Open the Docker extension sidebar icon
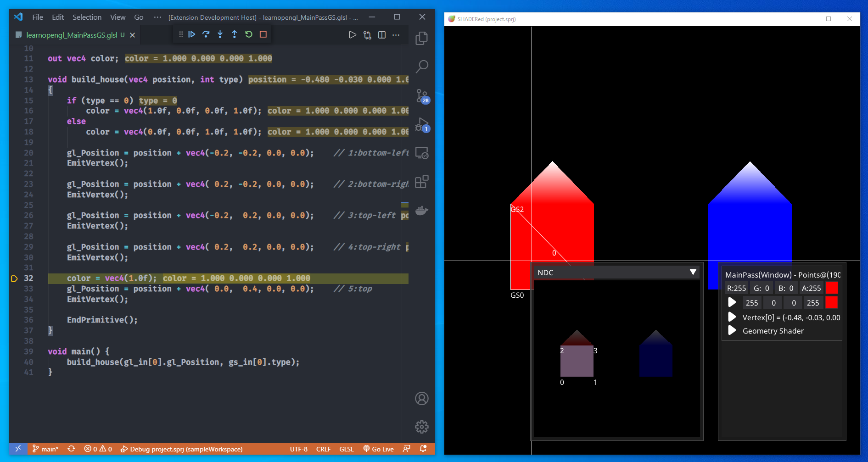The width and height of the screenshot is (868, 462). coord(421,211)
